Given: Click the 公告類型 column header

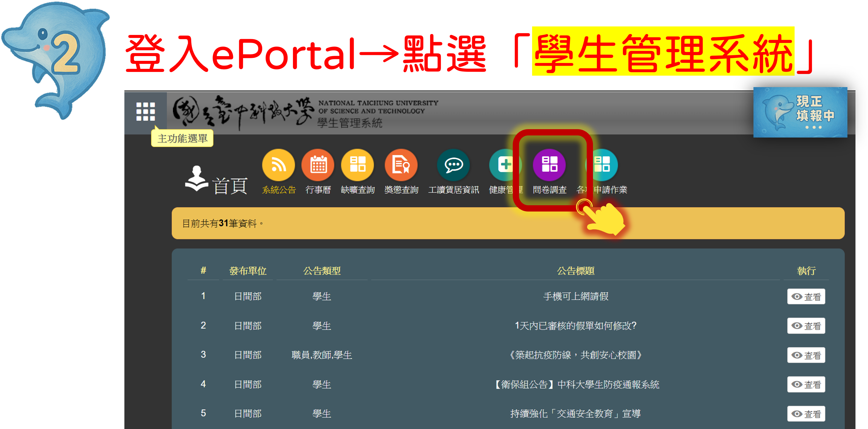Looking at the screenshot, I should tap(322, 271).
